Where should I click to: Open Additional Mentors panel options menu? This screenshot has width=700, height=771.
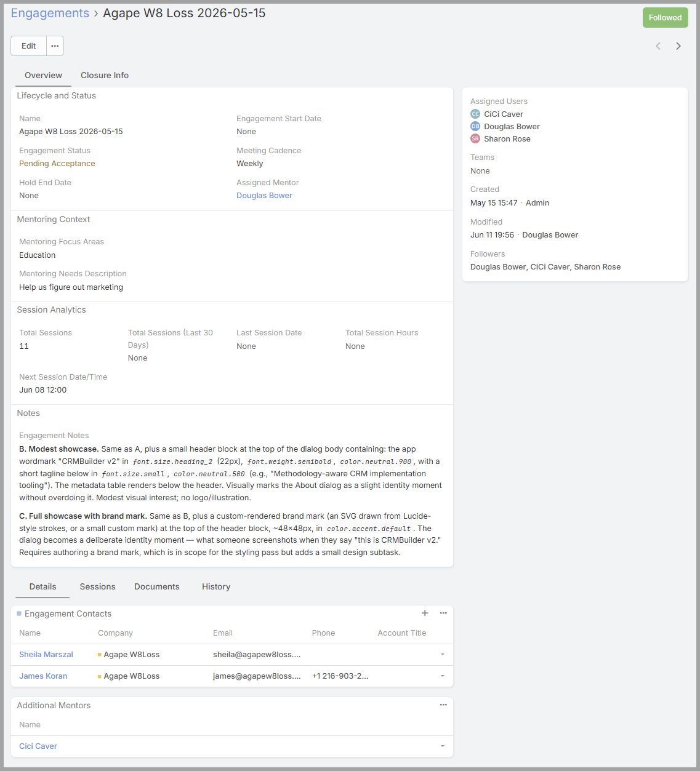coord(443,705)
